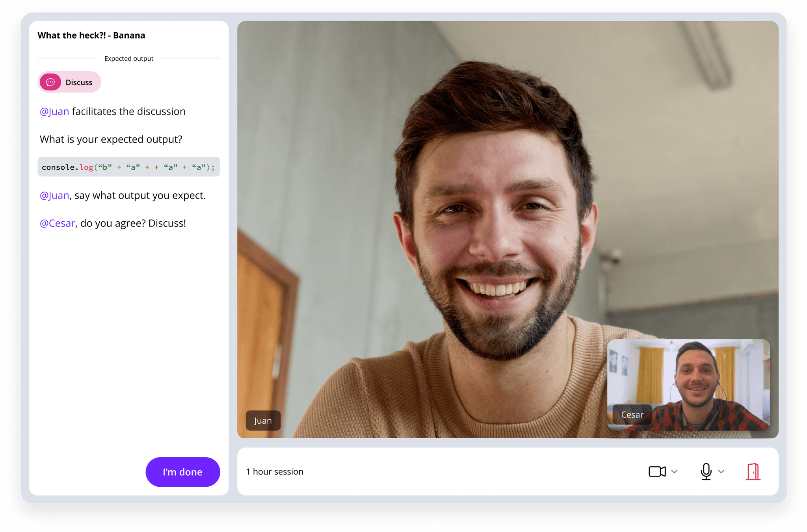Click the @Juan mention link
807x532 pixels.
click(54, 111)
